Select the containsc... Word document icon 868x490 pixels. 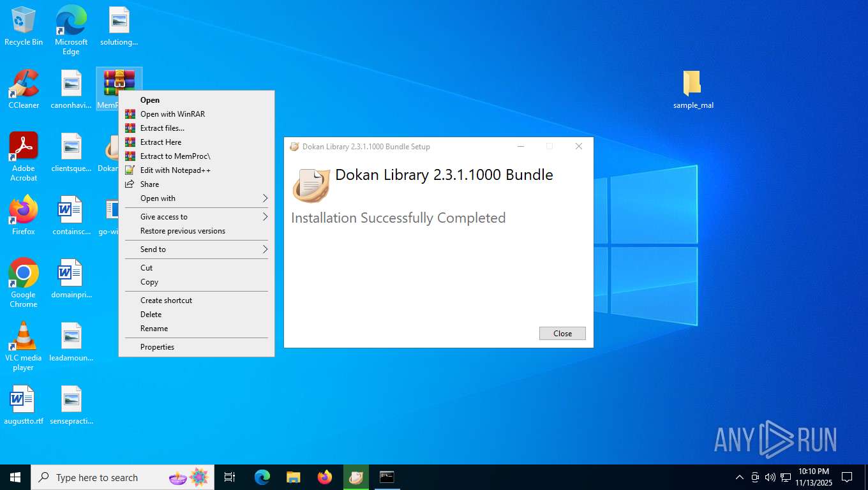[x=71, y=216]
